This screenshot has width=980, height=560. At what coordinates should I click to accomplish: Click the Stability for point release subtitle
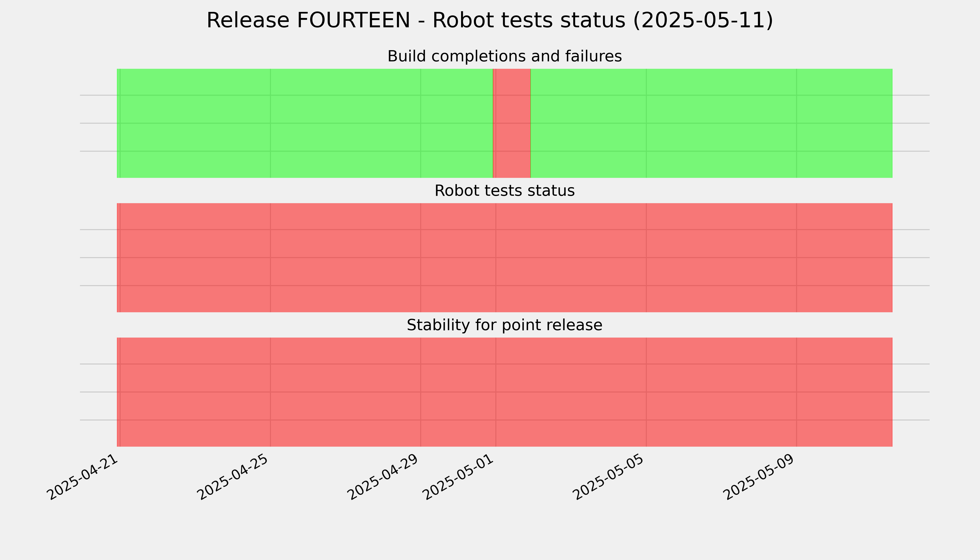(505, 325)
